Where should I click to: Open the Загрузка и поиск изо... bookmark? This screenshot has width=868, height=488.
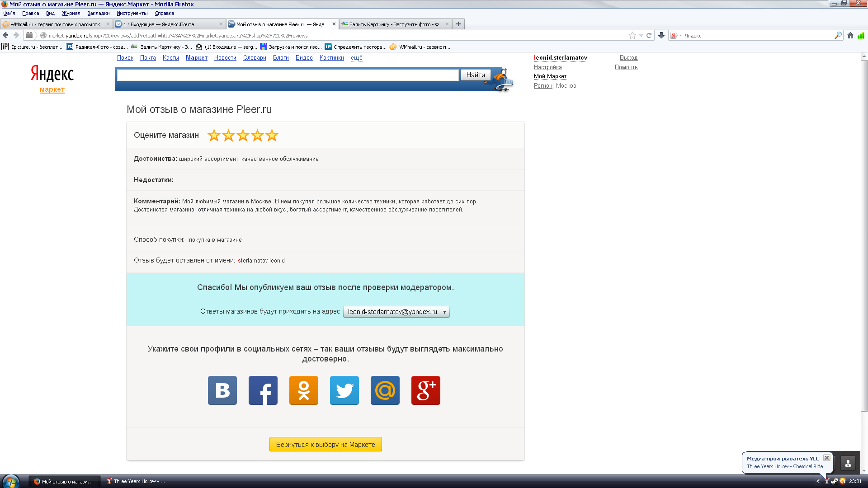pyautogui.click(x=291, y=47)
